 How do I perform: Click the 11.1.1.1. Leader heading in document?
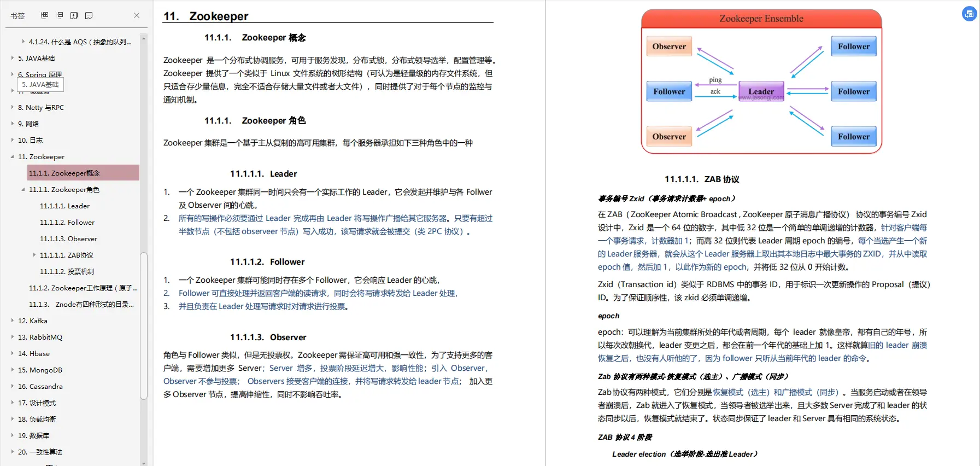(263, 174)
